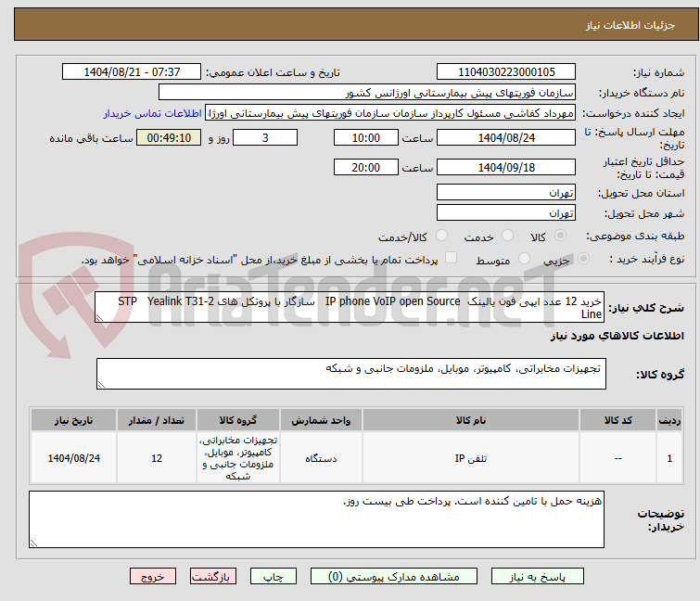This screenshot has width=700, height=601.
Task: Click the goods group cell in table row
Action: tap(238, 458)
